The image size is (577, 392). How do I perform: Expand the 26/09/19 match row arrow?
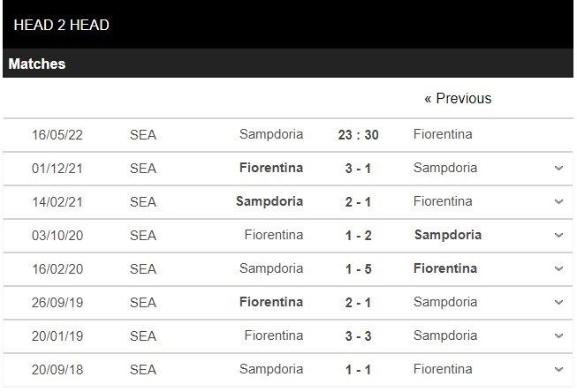[558, 302]
